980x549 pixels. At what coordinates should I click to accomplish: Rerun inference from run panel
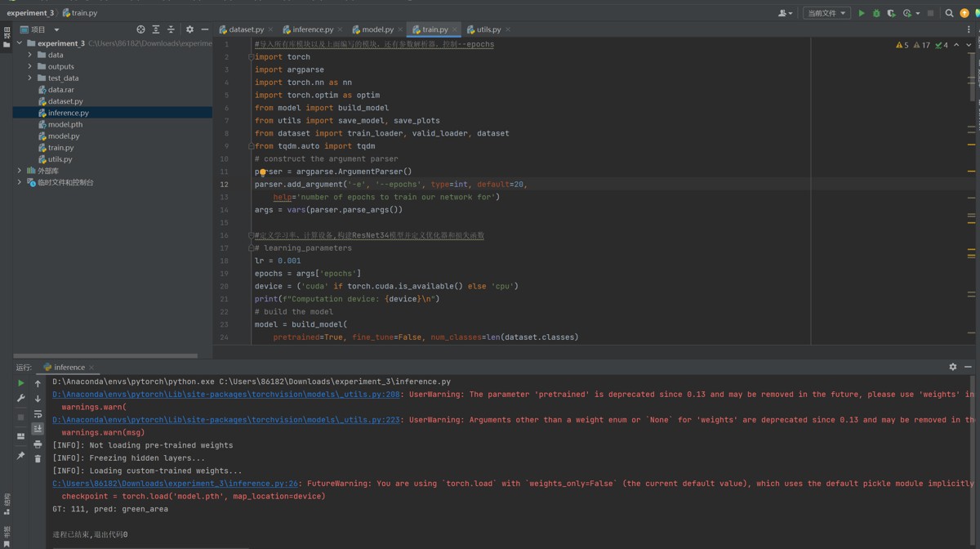(21, 383)
